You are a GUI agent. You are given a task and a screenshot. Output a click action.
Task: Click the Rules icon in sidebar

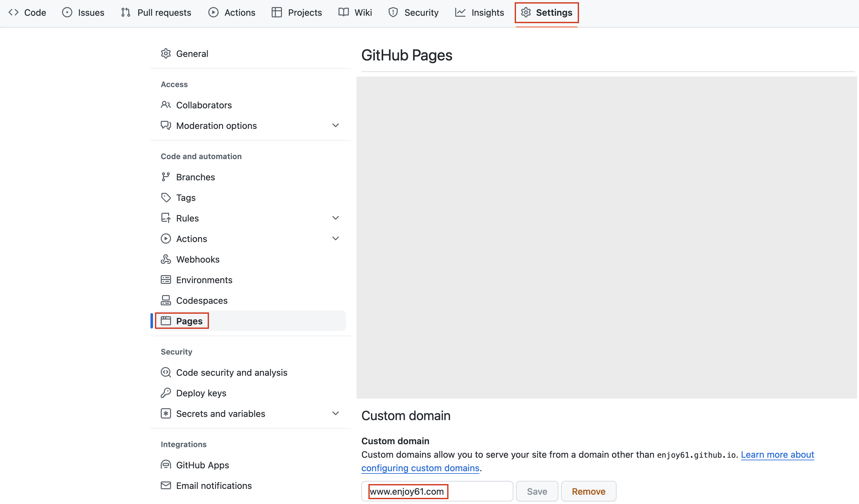click(x=166, y=218)
